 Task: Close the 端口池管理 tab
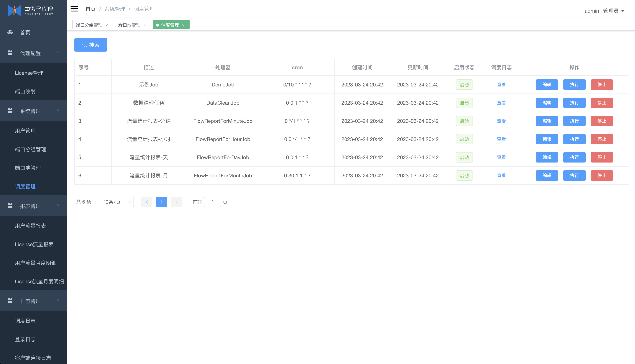pyautogui.click(x=145, y=25)
